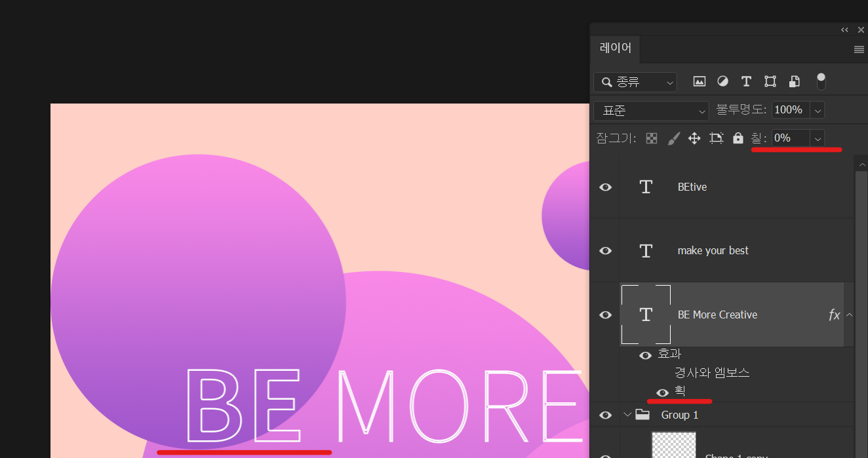Filter layers by type layer icon
868x458 pixels.
click(x=746, y=81)
